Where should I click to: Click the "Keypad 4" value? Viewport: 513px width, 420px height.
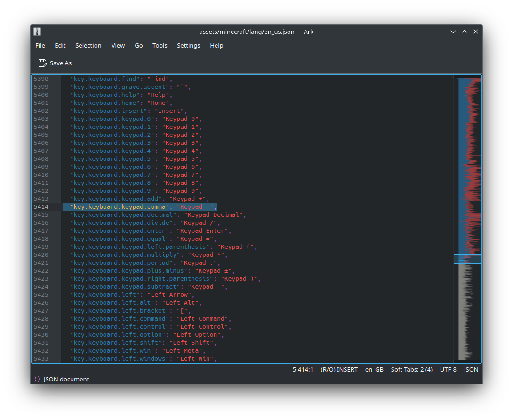[x=180, y=151]
